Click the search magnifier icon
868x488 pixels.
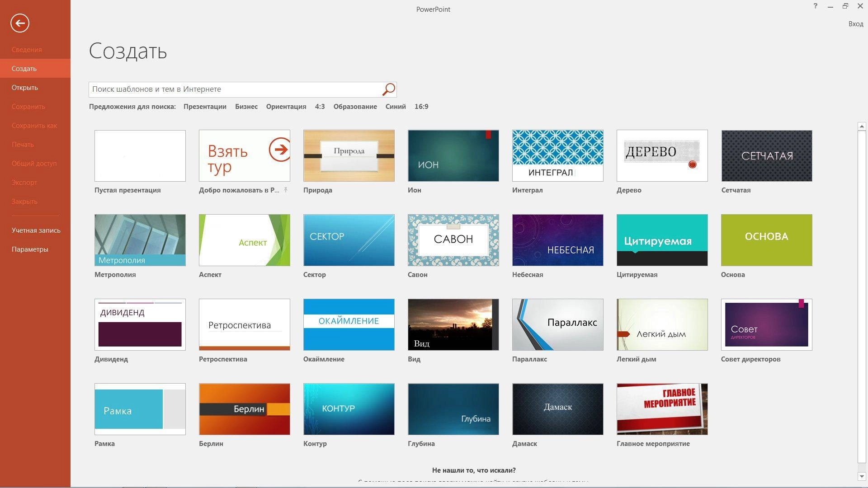tap(388, 89)
